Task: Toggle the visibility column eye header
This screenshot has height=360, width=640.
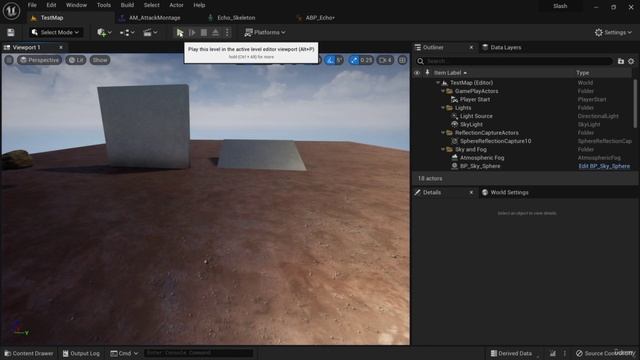Action: click(x=417, y=73)
